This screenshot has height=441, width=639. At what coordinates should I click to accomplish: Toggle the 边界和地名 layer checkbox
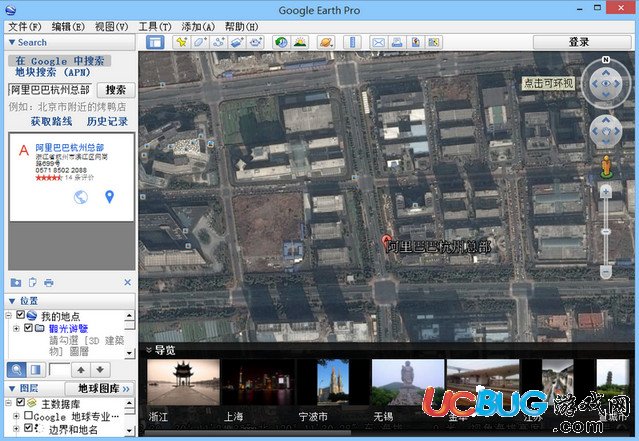(28, 428)
